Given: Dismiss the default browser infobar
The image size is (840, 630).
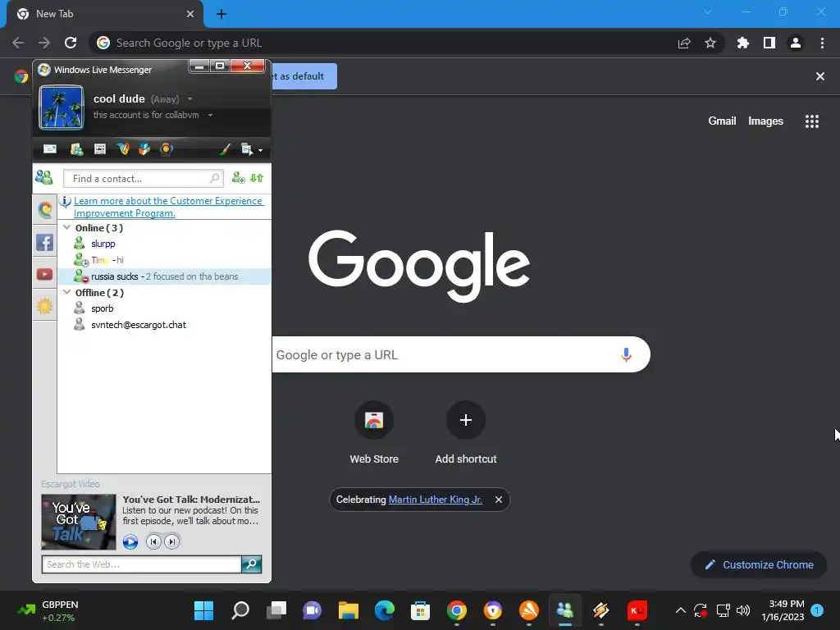Looking at the screenshot, I should (820, 76).
